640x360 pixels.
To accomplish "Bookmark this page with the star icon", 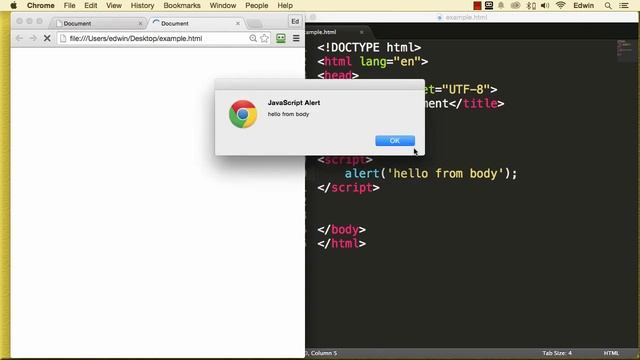I will [264, 38].
